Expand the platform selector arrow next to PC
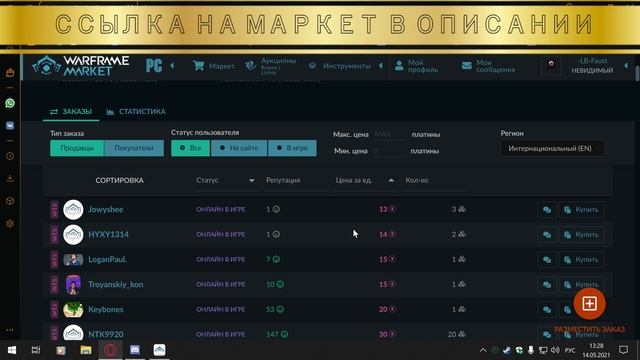This screenshot has height=360, width=640. click(172, 65)
